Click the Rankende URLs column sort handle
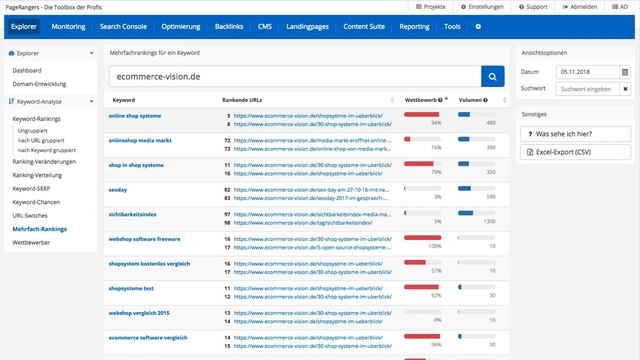The width and height of the screenshot is (640, 360). click(392, 100)
